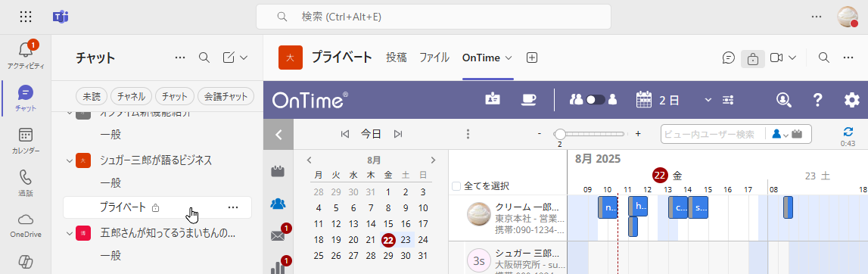Go to previous month in mini calendar
Viewport: 868px width, 274px height.
(x=310, y=160)
